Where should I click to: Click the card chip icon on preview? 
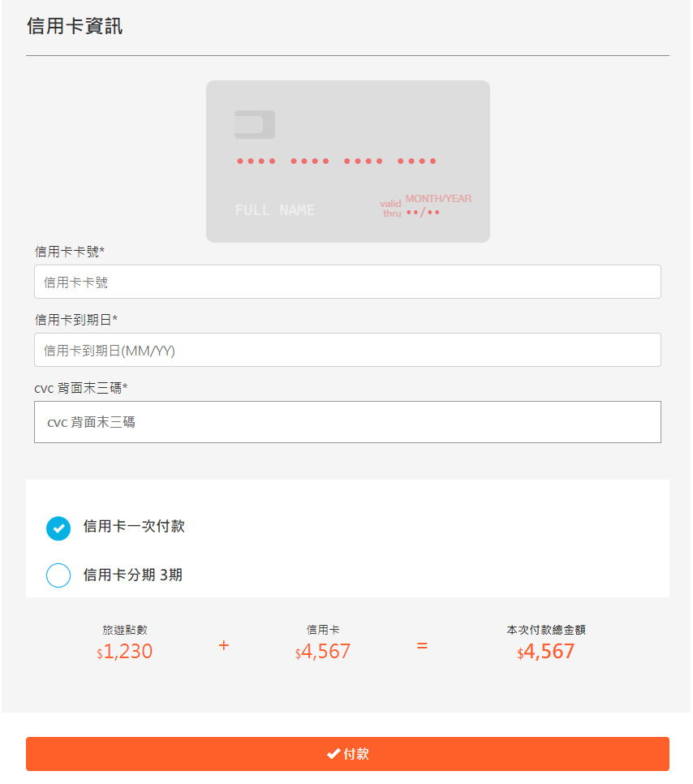click(x=255, y=124)
